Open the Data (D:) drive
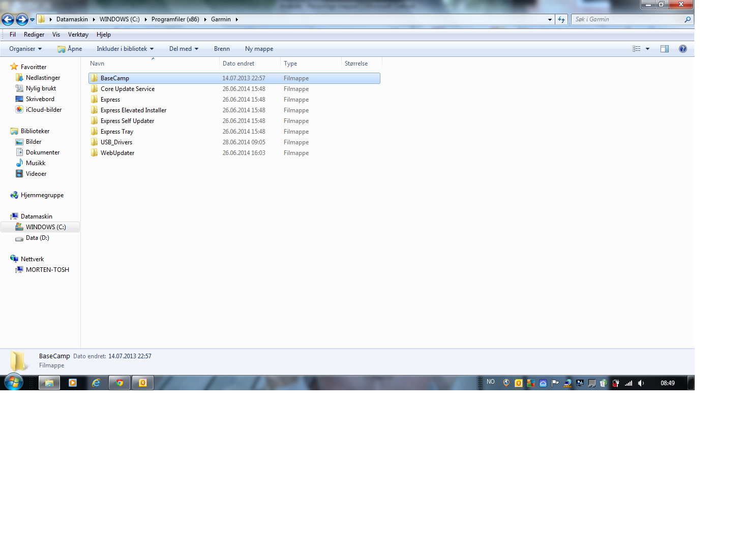Viewport: 747px width, 560px height. click(37, 238)
